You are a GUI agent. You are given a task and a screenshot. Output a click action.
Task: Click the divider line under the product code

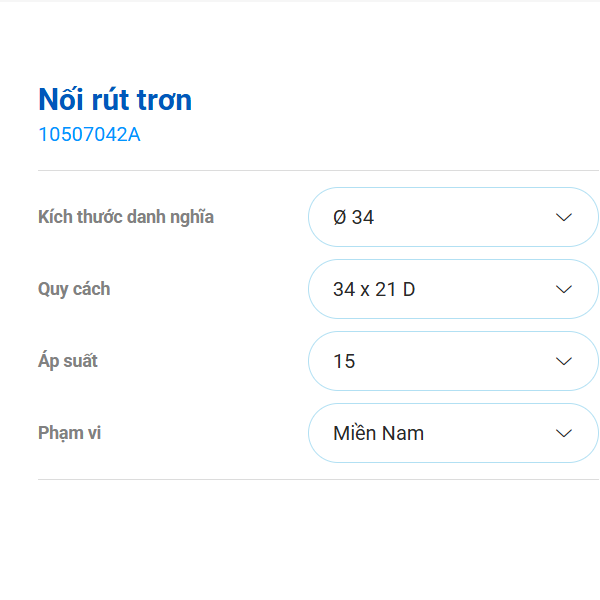pos(300,170)
